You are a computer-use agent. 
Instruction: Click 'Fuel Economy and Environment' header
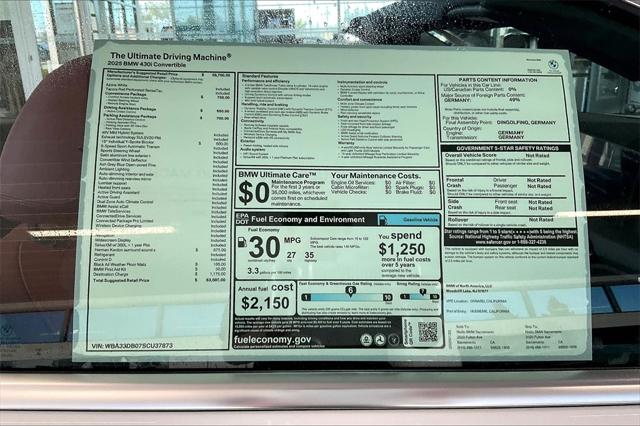(x=308, y=219)
